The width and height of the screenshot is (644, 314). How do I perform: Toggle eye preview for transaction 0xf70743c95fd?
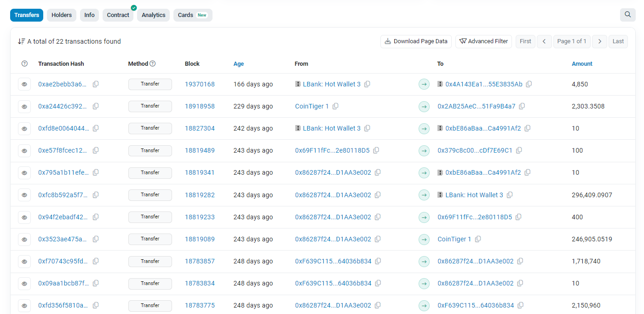pyautogui.click(x=24, y=261)
